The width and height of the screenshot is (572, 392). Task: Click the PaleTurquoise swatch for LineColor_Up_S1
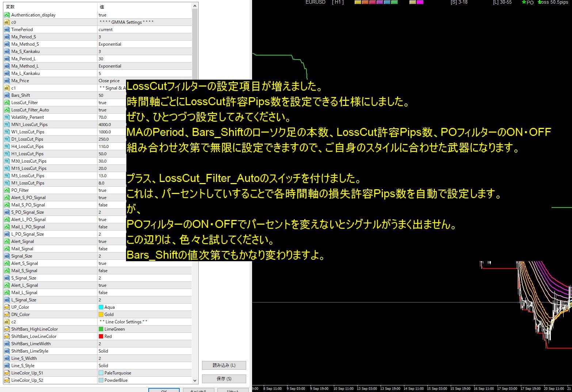coord(101,373)
